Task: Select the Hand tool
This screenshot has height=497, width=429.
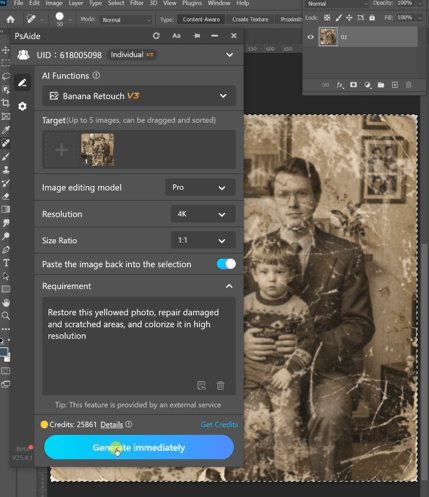Action: [6, 302]
